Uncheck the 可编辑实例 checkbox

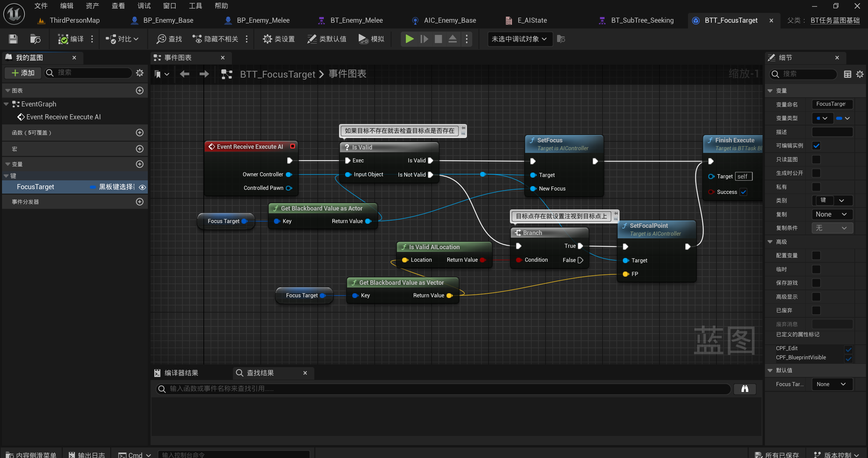coord(816,146)
